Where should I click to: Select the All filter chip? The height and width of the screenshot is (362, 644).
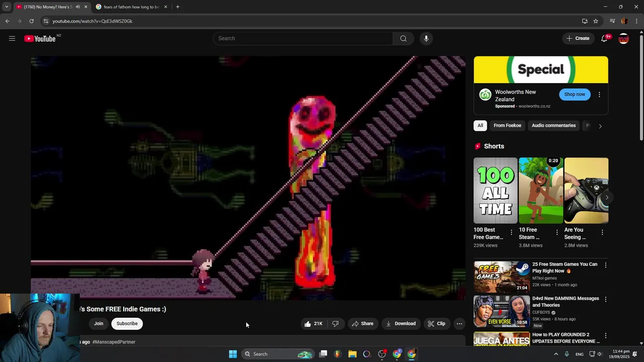480,126
